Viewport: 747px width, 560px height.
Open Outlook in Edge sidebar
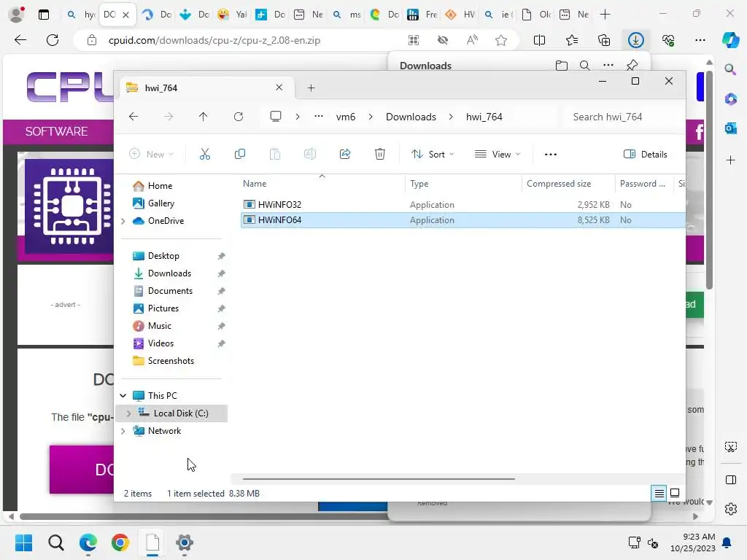click(x=731, y=128)
